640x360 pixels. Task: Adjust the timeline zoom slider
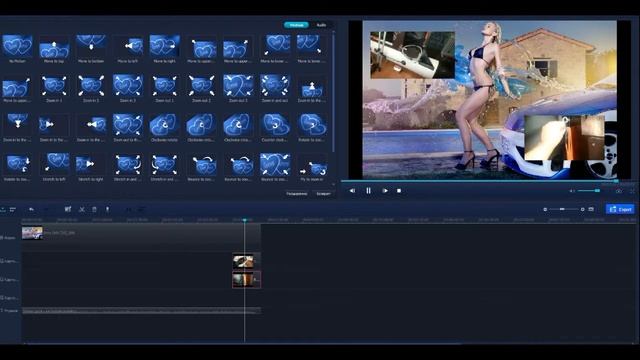[x=564, y=209]
